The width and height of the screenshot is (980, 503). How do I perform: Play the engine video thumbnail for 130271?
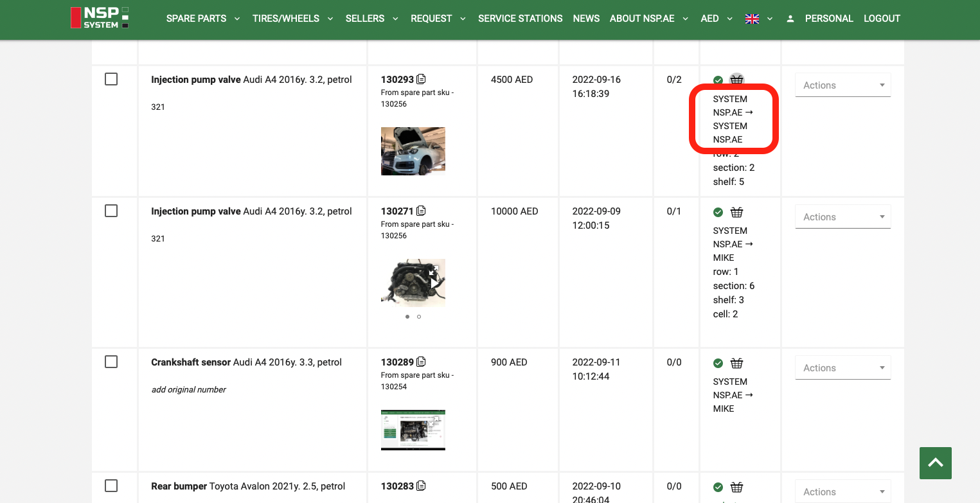[x=434, y=283]
